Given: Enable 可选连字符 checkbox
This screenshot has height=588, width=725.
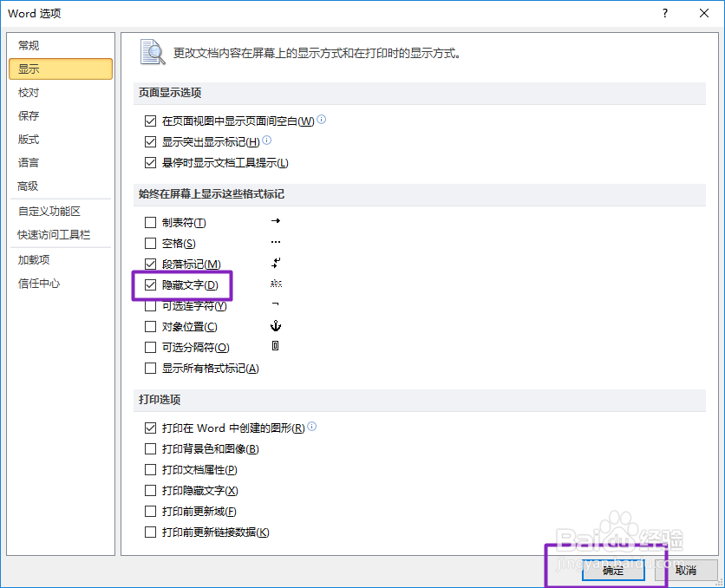Looking at the screenshot, I should (150, 306).
